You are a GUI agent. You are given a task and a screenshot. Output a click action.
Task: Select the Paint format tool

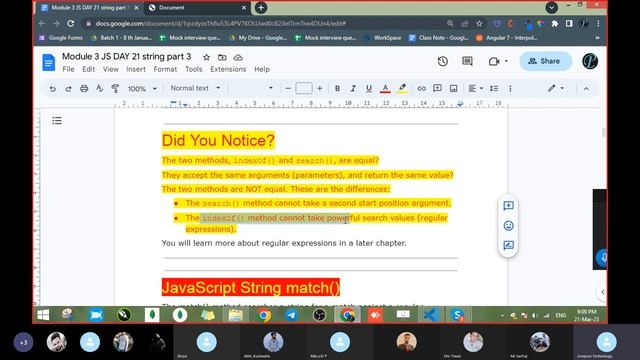tap(115, 88)
